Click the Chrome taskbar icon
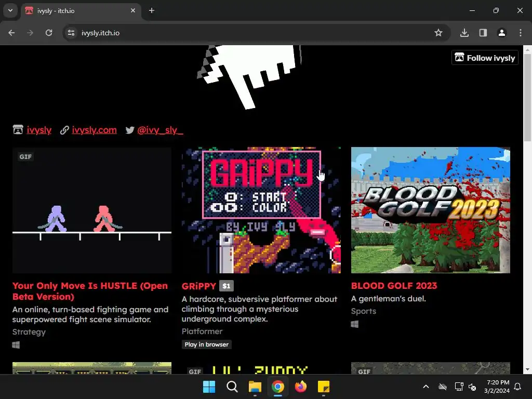 (278, 387)
